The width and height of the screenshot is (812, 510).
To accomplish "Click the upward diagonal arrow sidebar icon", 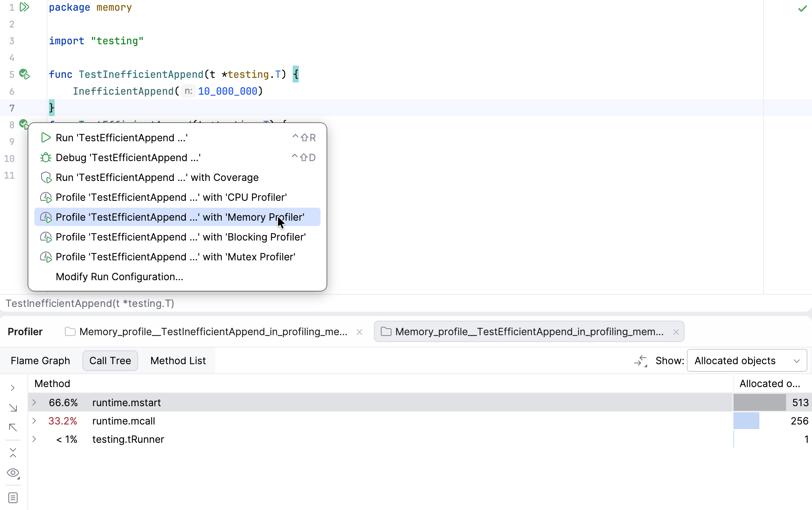I will tap(13, 428).
